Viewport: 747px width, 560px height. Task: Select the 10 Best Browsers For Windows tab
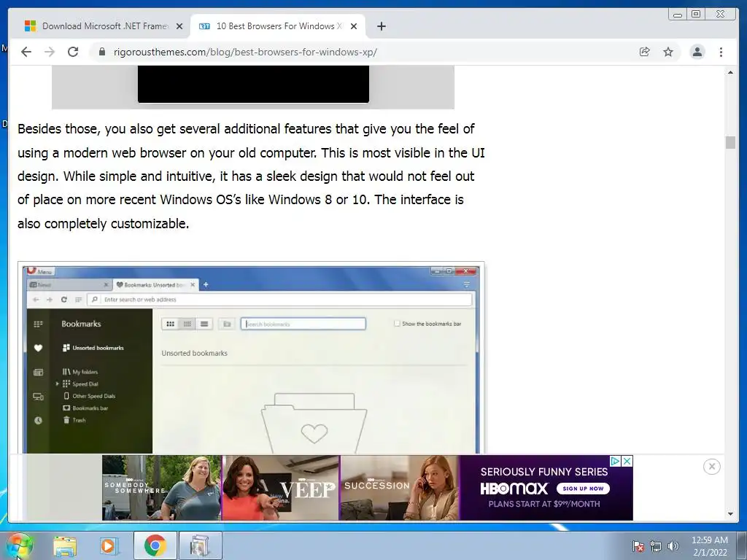[x=278, y=26]
